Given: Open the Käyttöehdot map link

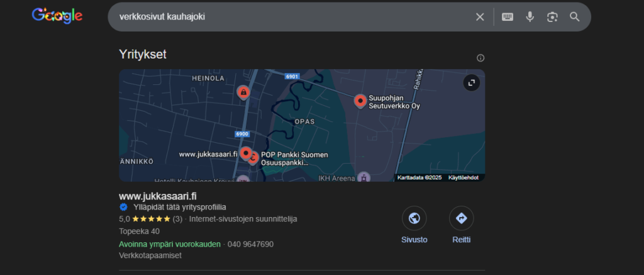Looking at the screenshot, I should (464, 177).
